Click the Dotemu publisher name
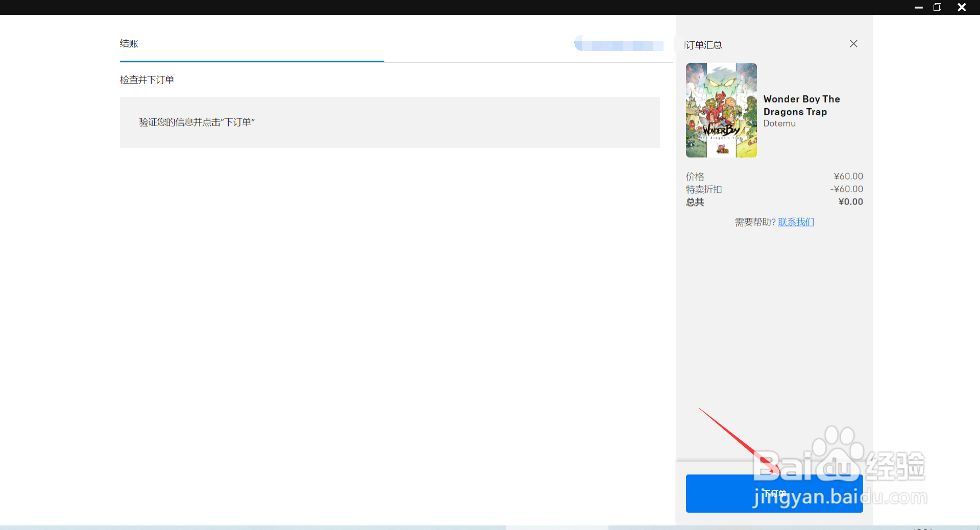The height and width of the screenshot is (530, 980). pyautogui.click(x=779, y=123)
